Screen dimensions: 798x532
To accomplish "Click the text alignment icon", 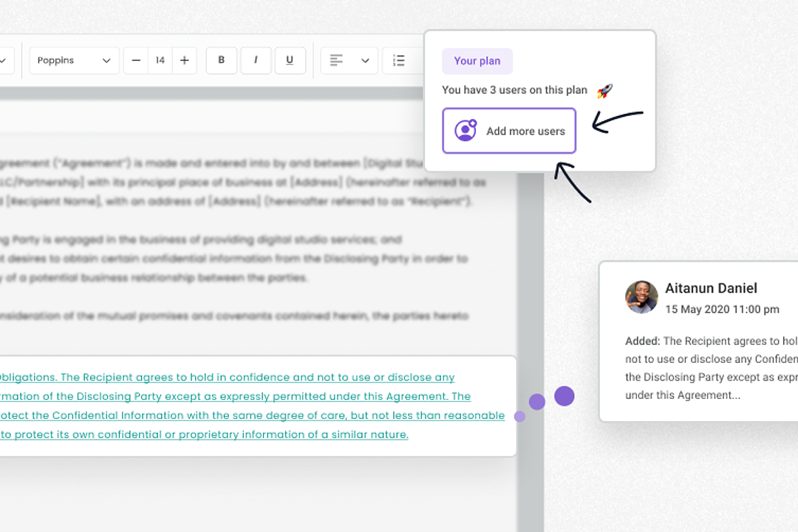I will (337, 61).
